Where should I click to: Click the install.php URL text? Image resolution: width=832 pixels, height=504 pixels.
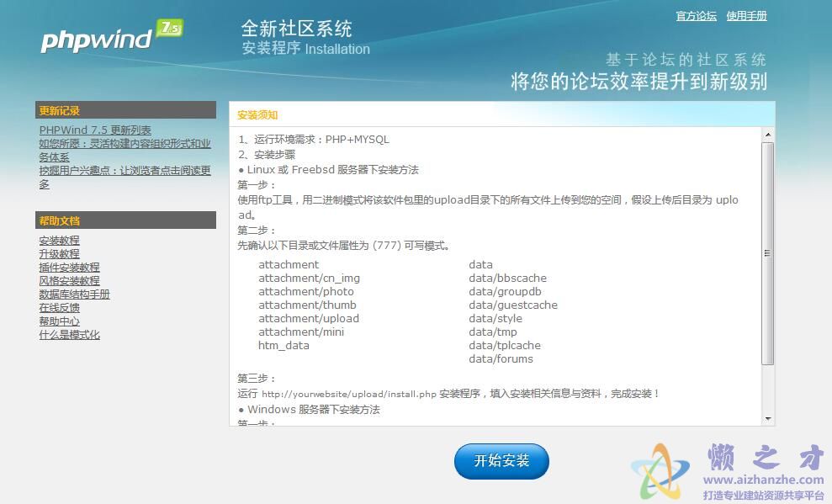tap(349, 394)
